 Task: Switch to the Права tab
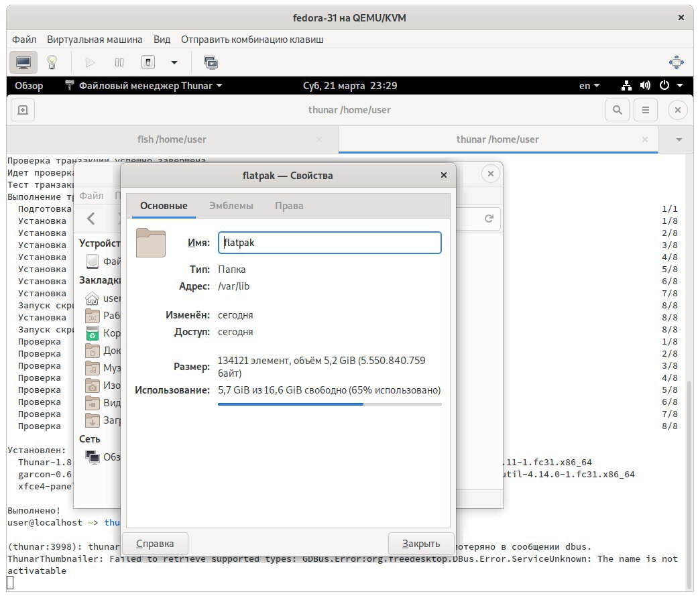289,206
